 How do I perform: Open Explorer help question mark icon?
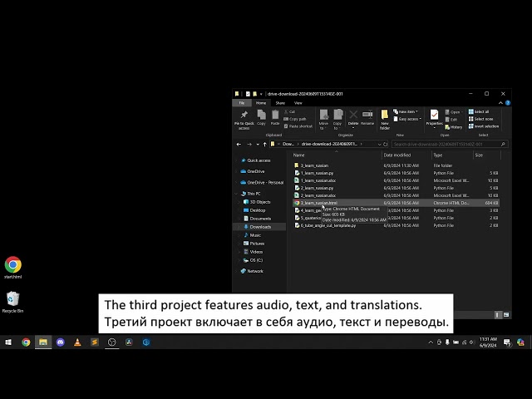pos(508,103)
